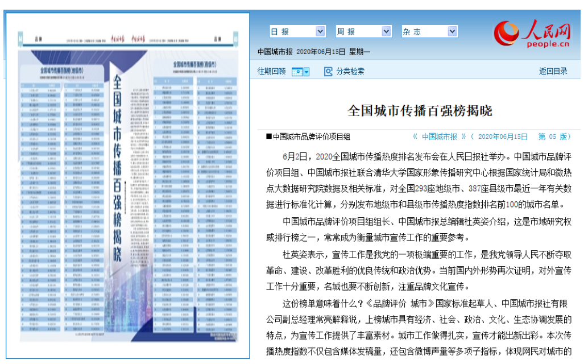Open the 分类检索 link
Viewport: 588px width, 364px height.
click(x=350, y=71)
